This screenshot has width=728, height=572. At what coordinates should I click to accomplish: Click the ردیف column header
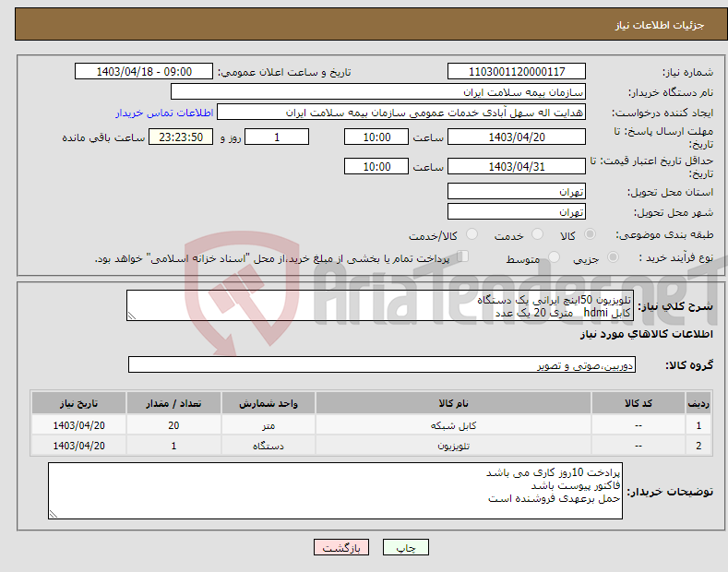coord(698,403)
